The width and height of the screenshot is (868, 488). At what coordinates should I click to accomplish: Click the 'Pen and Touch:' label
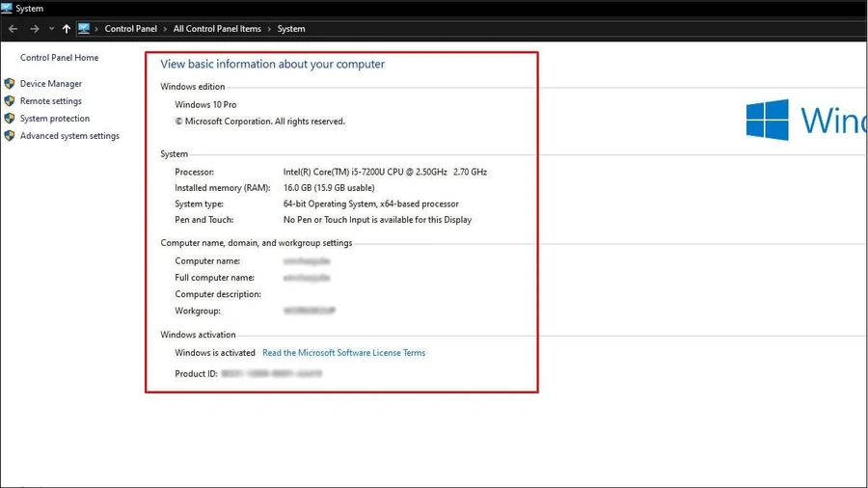point(204,220)
